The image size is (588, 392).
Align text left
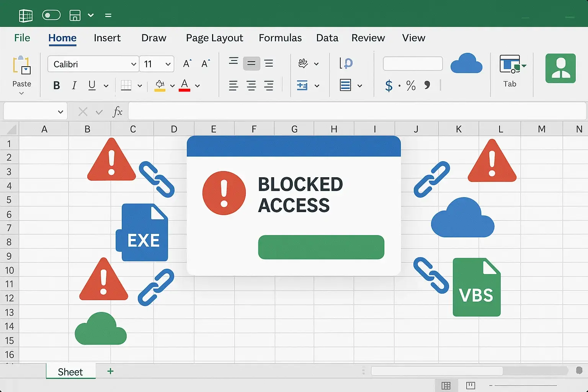point(234,86)
